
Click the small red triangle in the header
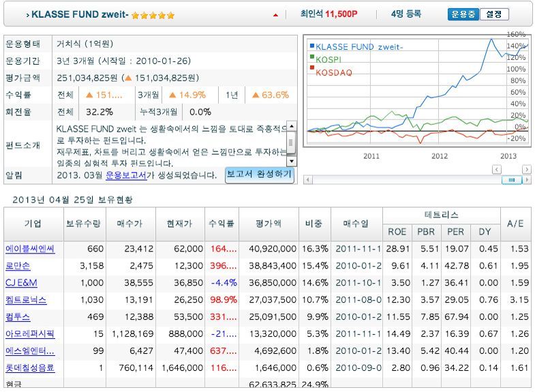(x=276, y=15)
